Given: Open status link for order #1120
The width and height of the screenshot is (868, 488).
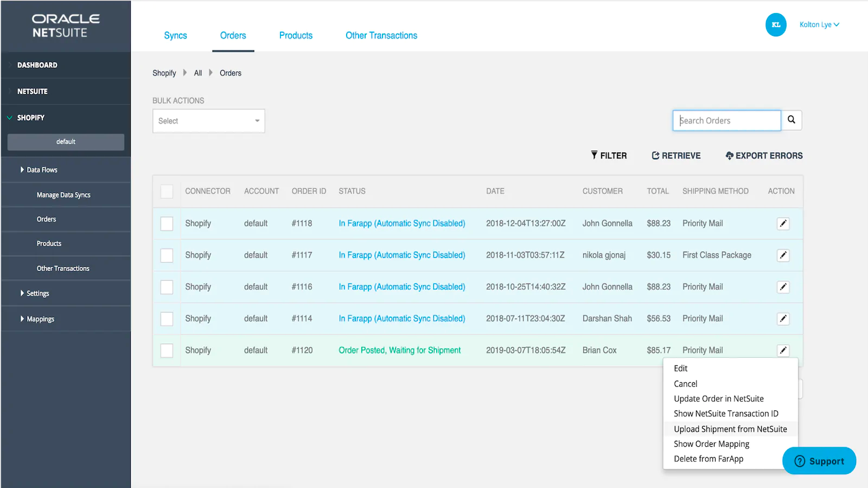Looking at the screenshot, I should click(400, 350).
